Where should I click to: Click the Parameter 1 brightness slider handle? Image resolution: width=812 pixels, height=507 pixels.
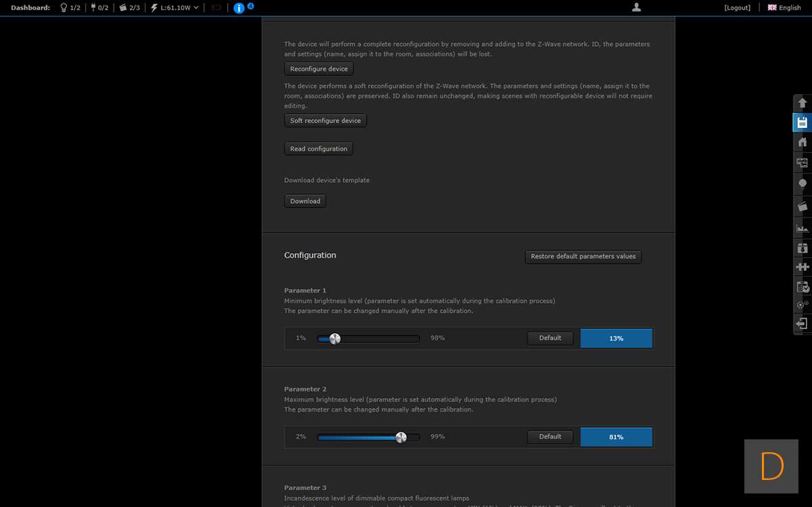point(334,338)
